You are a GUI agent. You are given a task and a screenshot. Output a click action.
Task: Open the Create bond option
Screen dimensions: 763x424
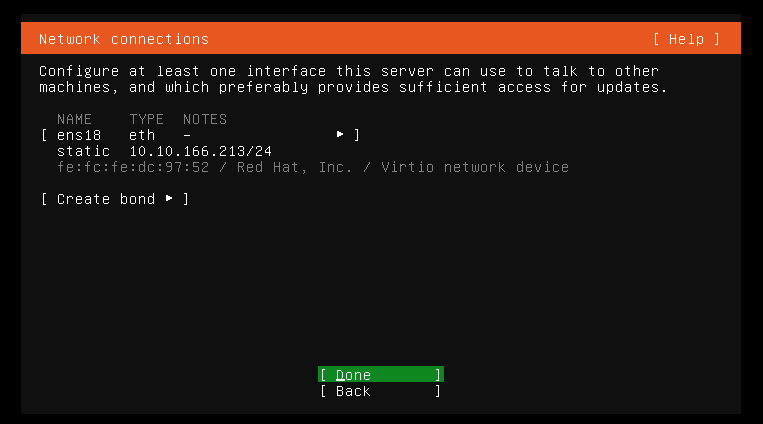coord(115,199)
